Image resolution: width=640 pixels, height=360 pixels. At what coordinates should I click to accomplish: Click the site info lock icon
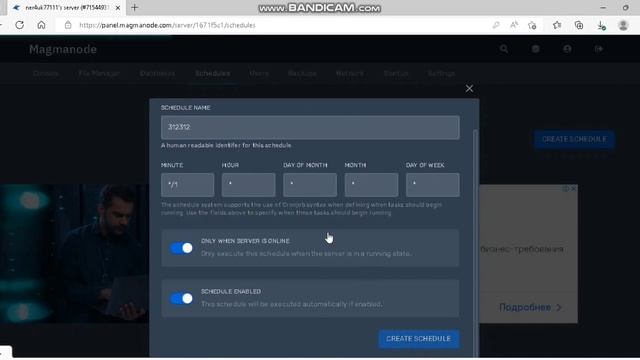pyautogui.click(x=68, y=25)
